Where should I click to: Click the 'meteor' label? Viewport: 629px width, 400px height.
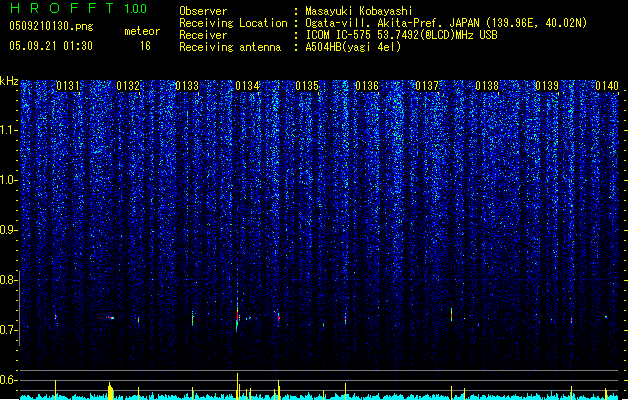tap(142, 31)
